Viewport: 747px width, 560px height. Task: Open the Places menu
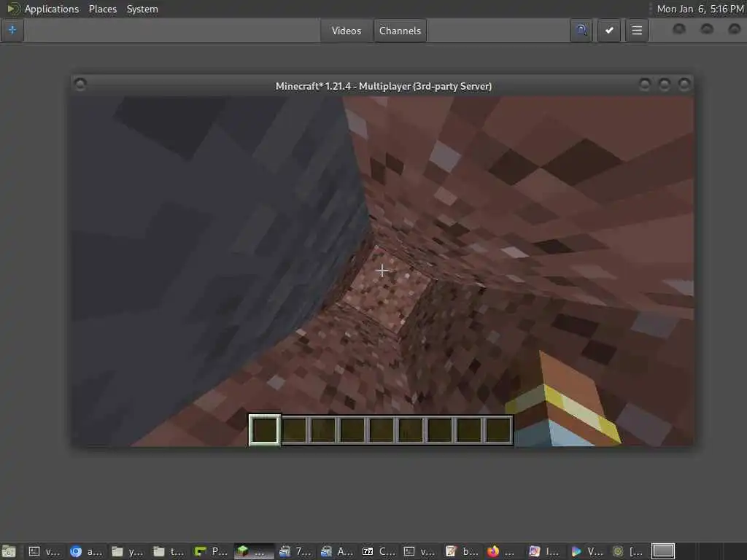click(103, 9)
